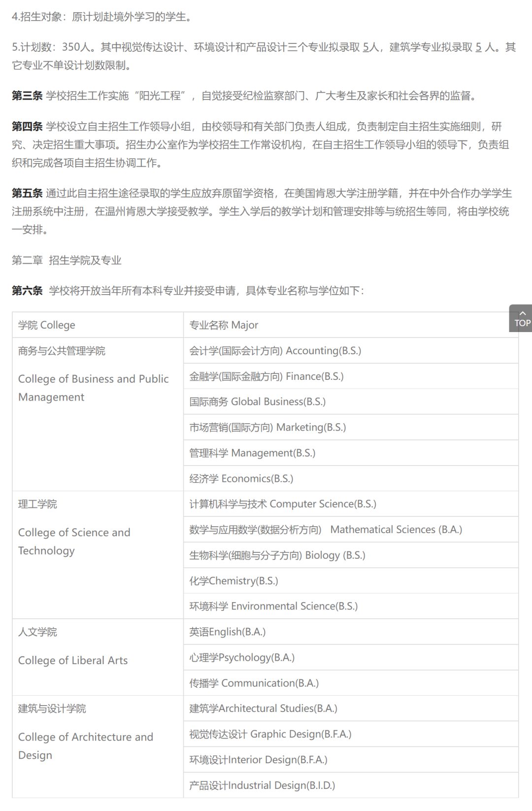The image size is (532, 811).
Task: Click the Chemistry(B.S.) table cell
Action: coord(351,581)
